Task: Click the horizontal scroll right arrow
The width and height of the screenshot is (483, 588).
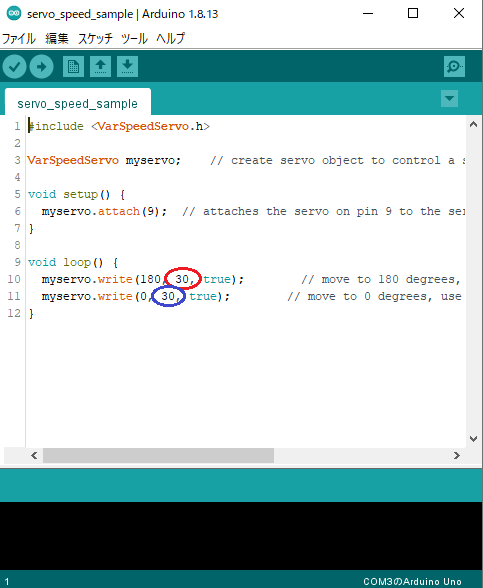Action: (x=456, y=455)
